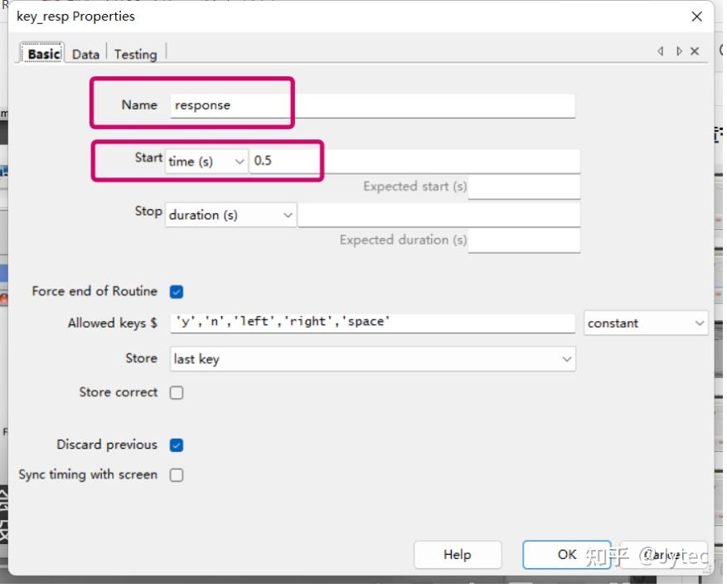Viewport: 727px width, 588px height.
Task: Enable the Store correct checkbox
Action: 177,393
